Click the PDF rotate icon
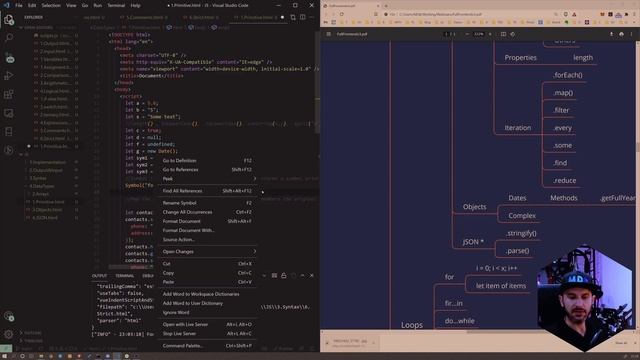Image resolution: width=640 pixels, height=360 pixels. pyautogui.click(x=513, y=34)
